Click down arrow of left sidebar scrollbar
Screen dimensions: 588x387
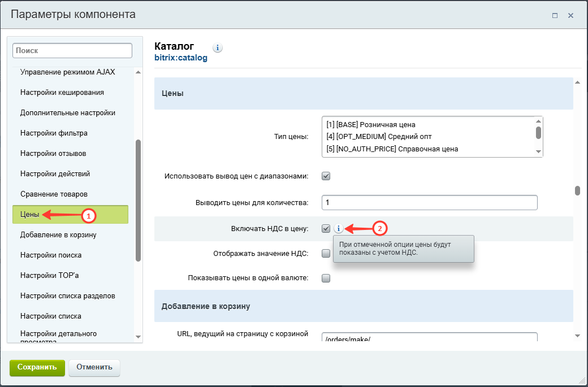pyautogui.click(x=138, y=337)
